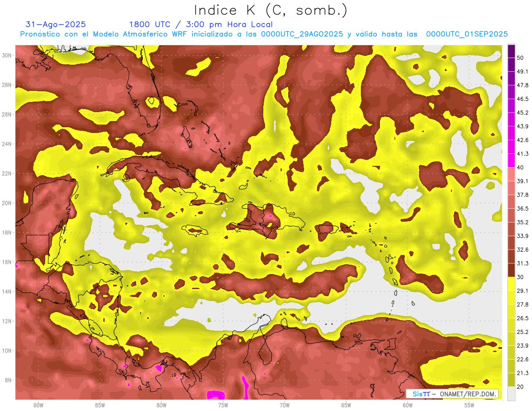Select the "85W" longitude label
This screenshot has height=411, width=532.
point(100,406)
